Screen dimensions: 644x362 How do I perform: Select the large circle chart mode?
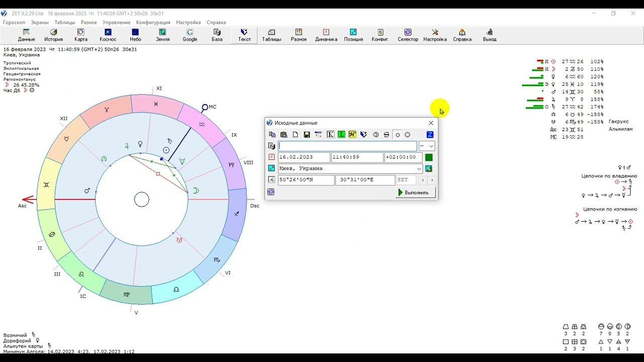[408, 135]
